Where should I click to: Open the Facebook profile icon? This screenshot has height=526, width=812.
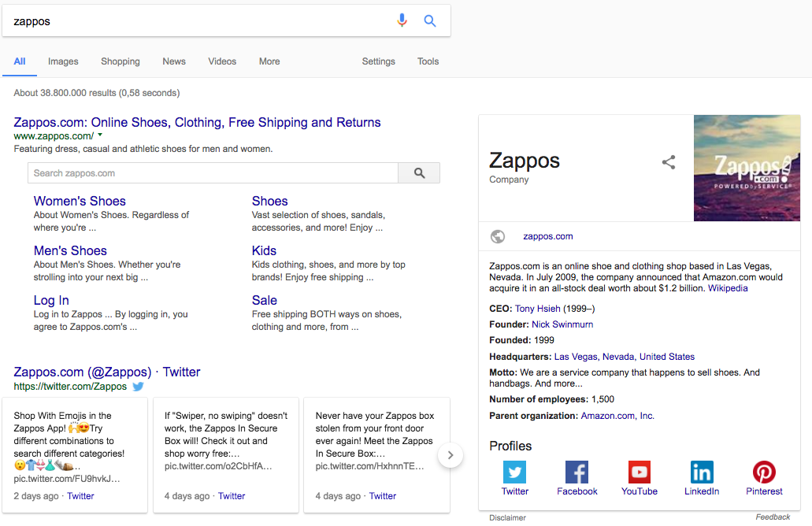577,472
